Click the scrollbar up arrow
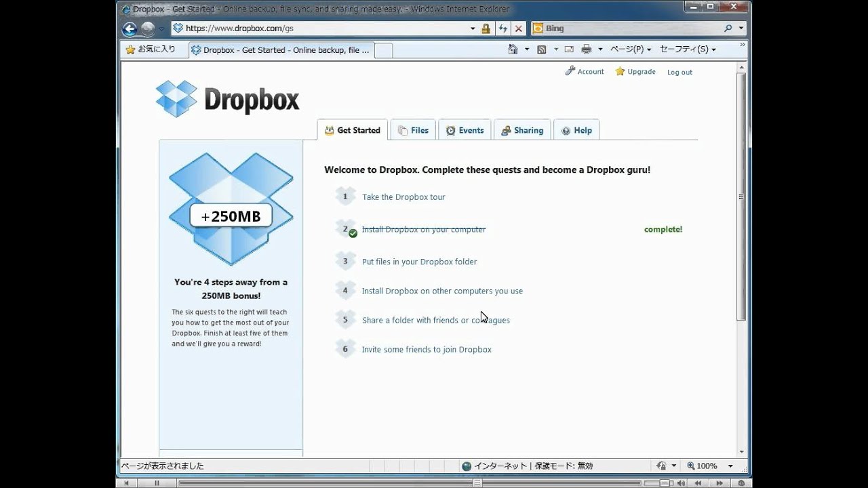This screenshot has height=488, width=868. pyautogui.click(x=741, y=66)
